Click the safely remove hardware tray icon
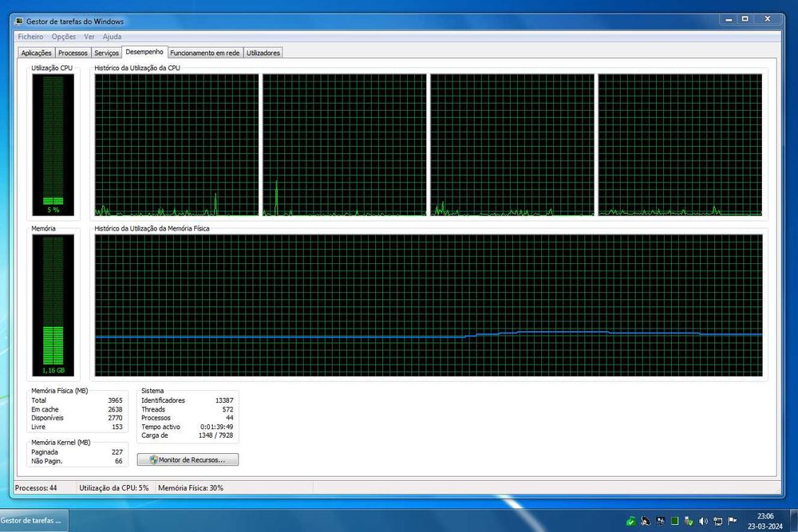This screenshot has height=532, width=798. click(x=689, y=521)
